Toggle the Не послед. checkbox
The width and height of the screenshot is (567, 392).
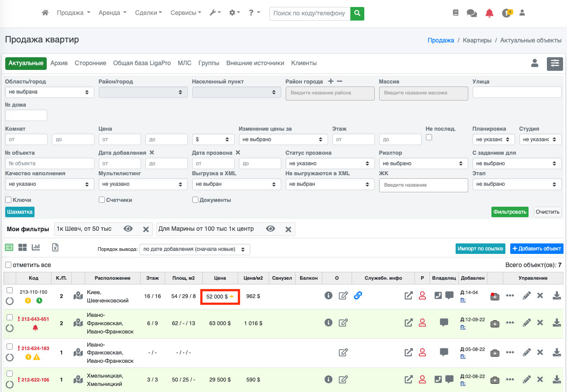click(429, 137)
